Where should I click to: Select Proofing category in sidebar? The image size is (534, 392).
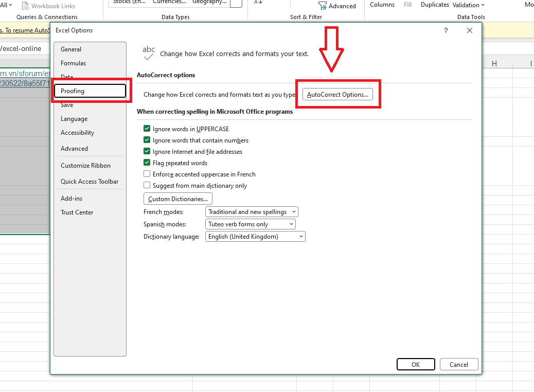(x=90, y=91)
